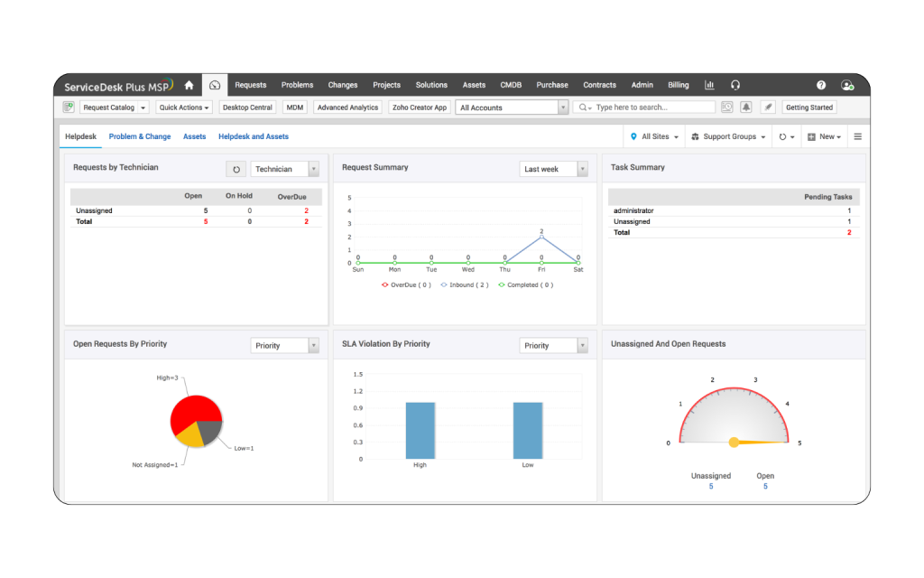Open the notifications bell icon
The width and height of the screenshot is (924, 578).
pos(746,107)
